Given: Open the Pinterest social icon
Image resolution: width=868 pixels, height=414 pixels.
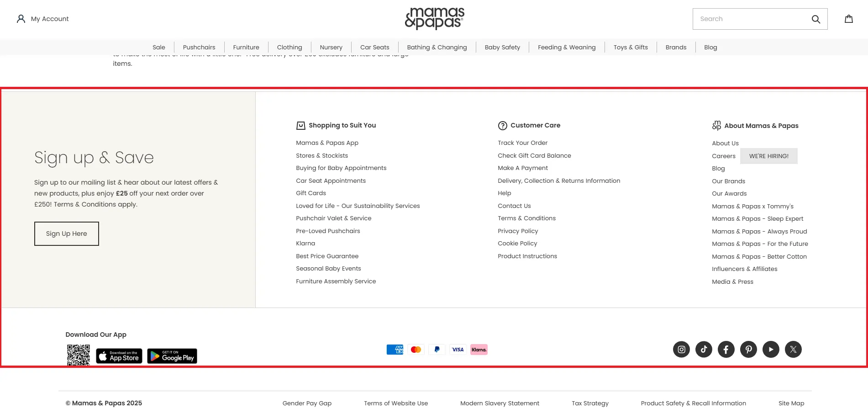Looking at the screenshot, I should point(748,350).
